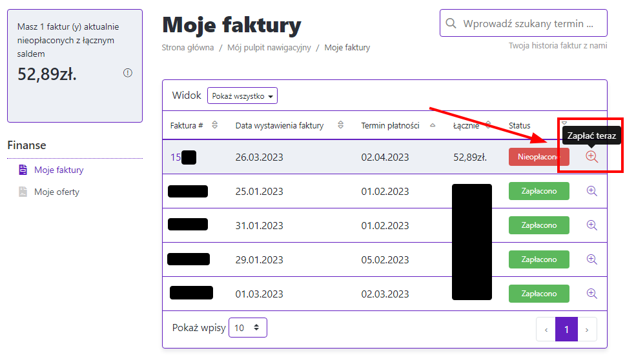Select Moje faktury in Finanse menu

59,170
